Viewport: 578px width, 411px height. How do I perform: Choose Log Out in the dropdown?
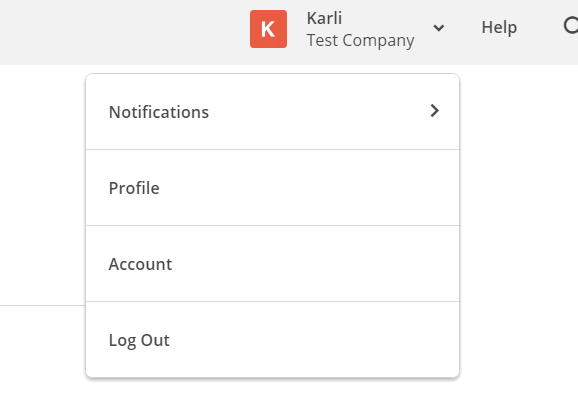pyautogui.click(x=272, y=339)
